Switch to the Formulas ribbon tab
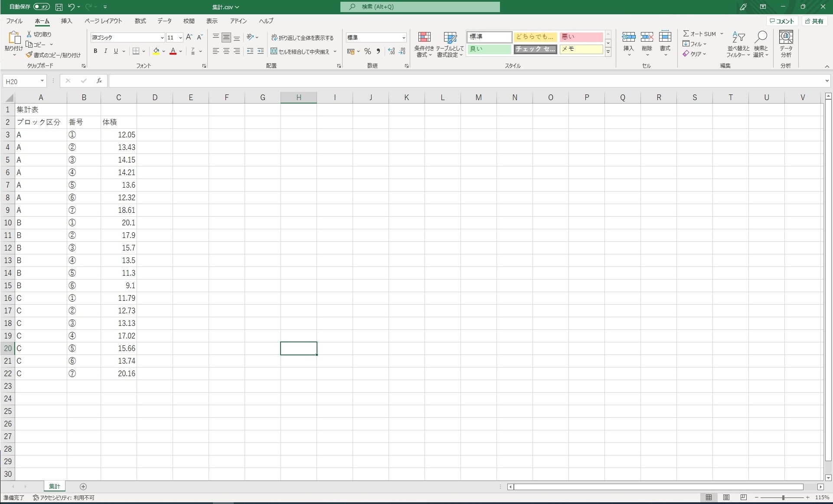The height and width of the screenshot is (504, 833). pyautogui.click(x=140, y=21)
